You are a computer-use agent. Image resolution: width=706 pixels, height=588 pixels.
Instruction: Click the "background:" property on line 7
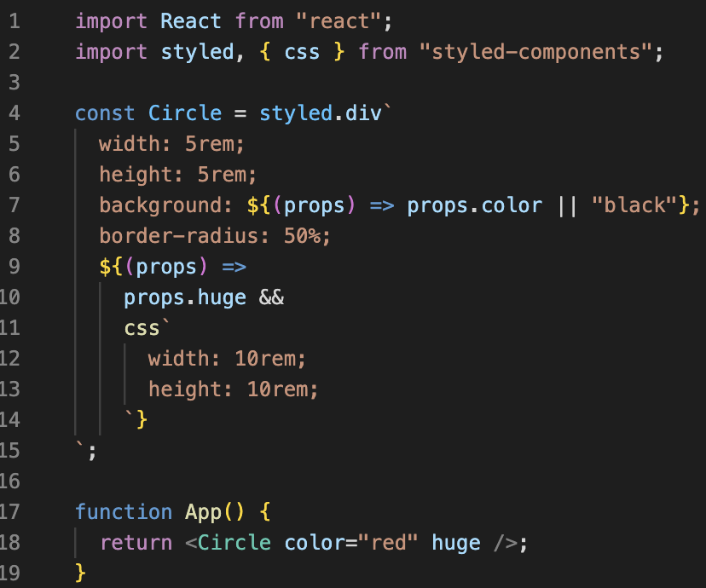point(165,205)
